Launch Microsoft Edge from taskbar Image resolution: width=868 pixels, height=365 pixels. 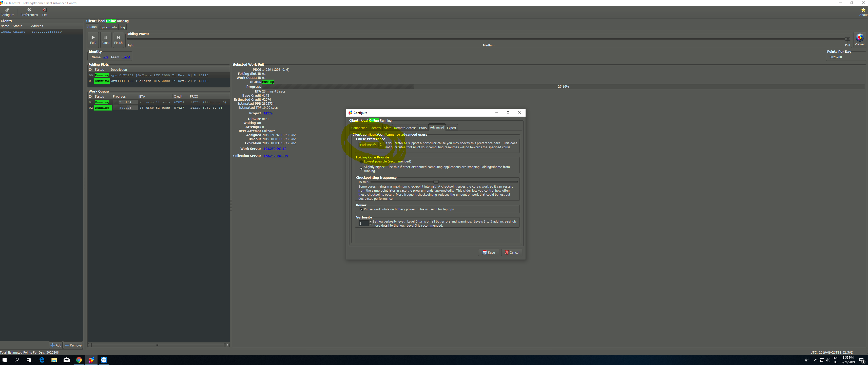(42, 360)
